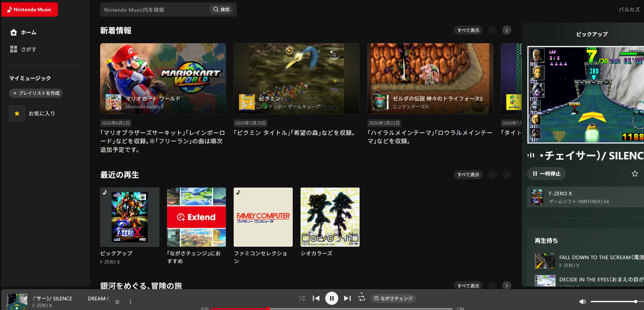644x310 pixels.
Task: Click the equalizer playing indicator by the title
Action: [531, 156]
